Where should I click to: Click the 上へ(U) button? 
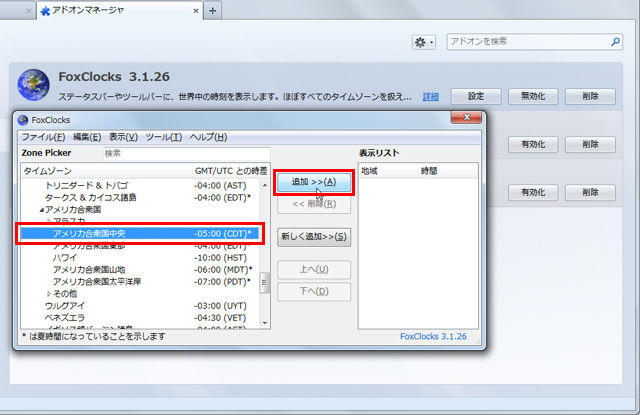click(314, 269)
